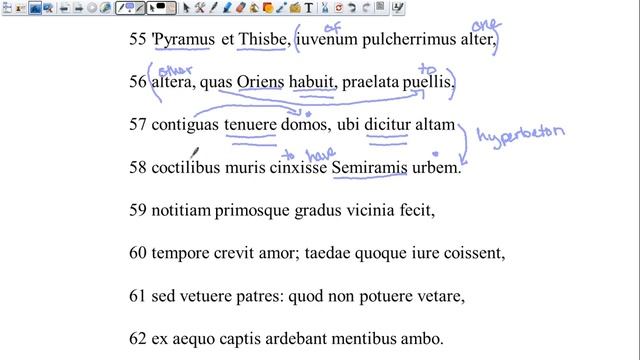Open the Tools wrench-and-hammer icon

click(200, 8)
